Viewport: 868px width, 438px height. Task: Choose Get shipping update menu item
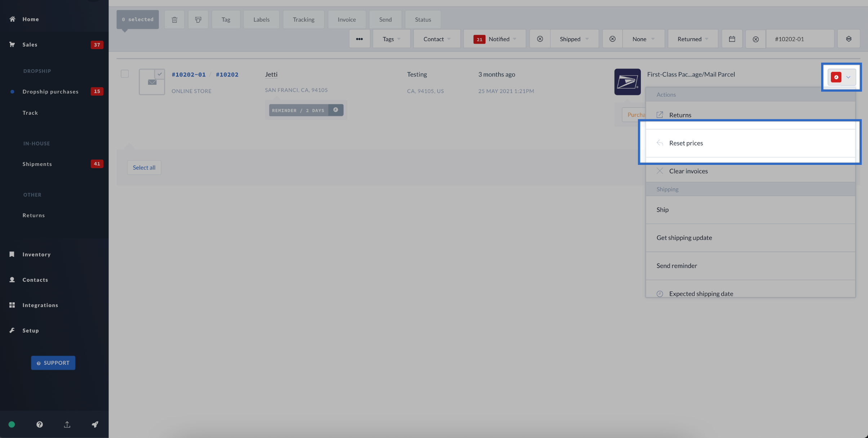[x=750, y=238]
